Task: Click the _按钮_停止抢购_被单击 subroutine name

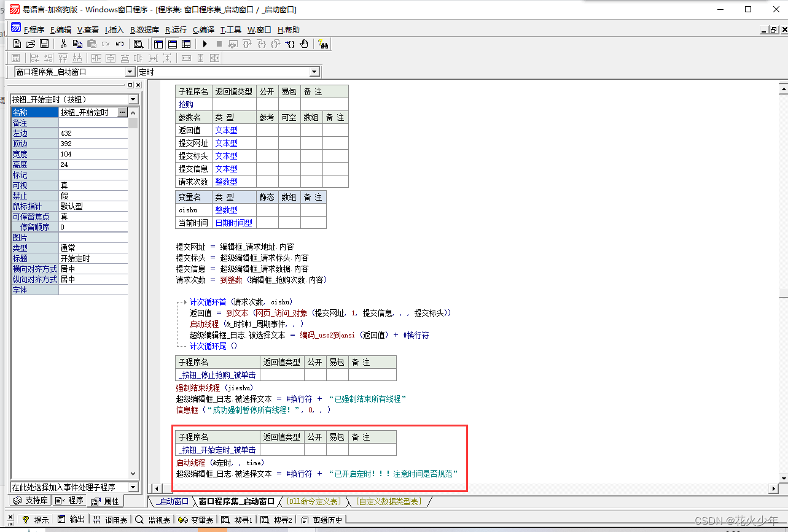Action: tap(217, 375)
